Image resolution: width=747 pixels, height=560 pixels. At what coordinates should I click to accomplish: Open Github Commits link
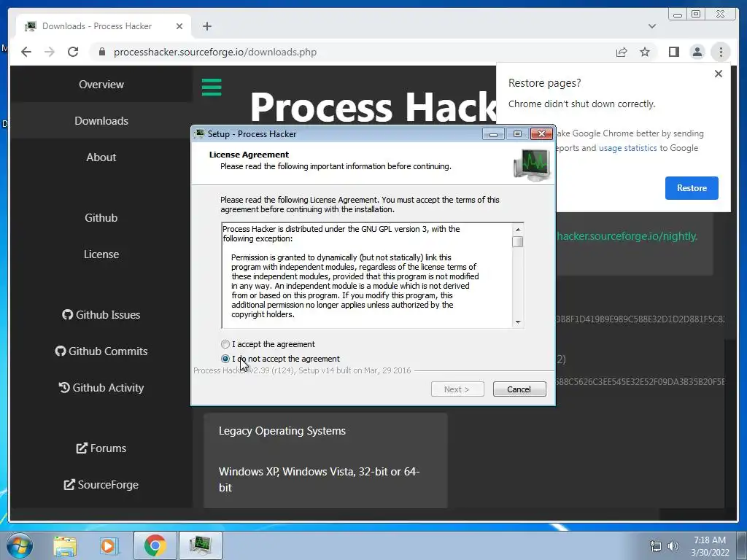tap(101, 351)
